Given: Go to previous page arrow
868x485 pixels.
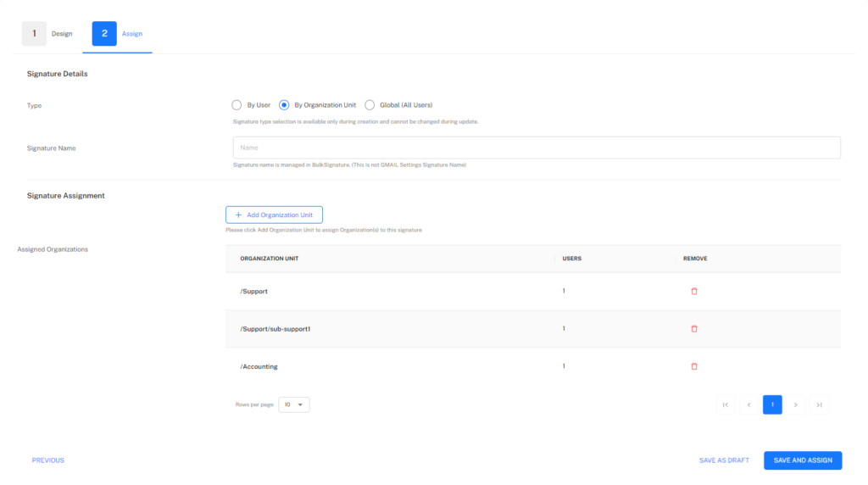Looking at the screenshot, I should click(x=749, y=404).
